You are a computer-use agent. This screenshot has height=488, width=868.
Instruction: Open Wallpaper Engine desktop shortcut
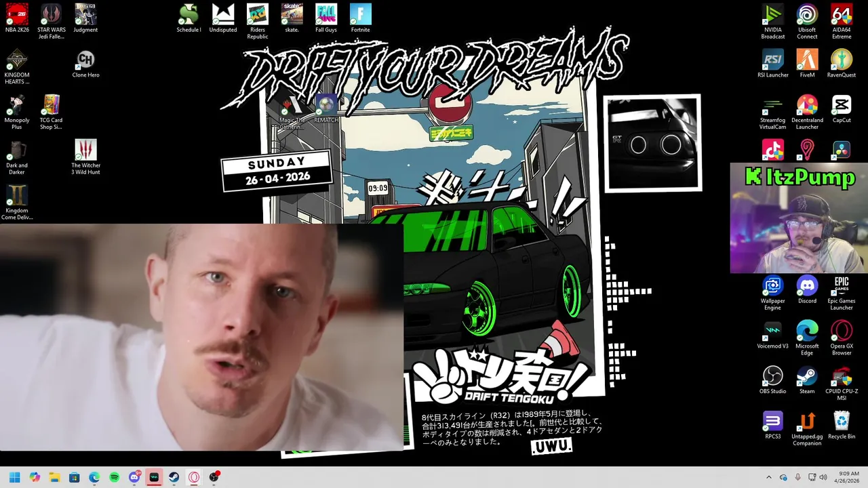(x=772, y=293)
